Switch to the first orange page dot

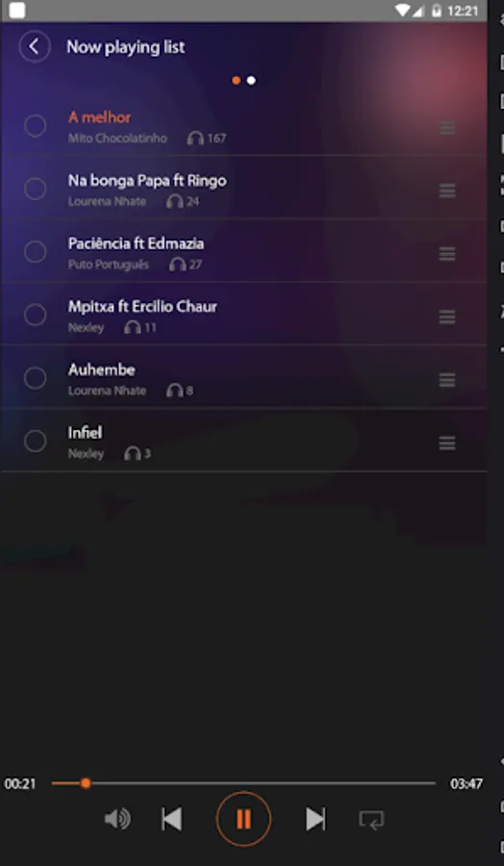(x=237, y=81)
